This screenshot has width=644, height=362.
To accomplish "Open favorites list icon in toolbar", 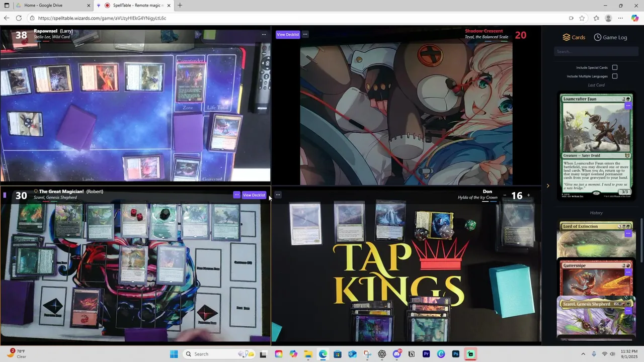I will click(x=596, y=18).
